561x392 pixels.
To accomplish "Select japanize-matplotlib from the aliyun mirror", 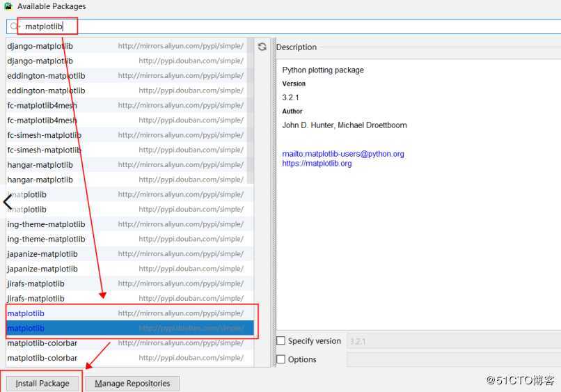I will [129, 254].
